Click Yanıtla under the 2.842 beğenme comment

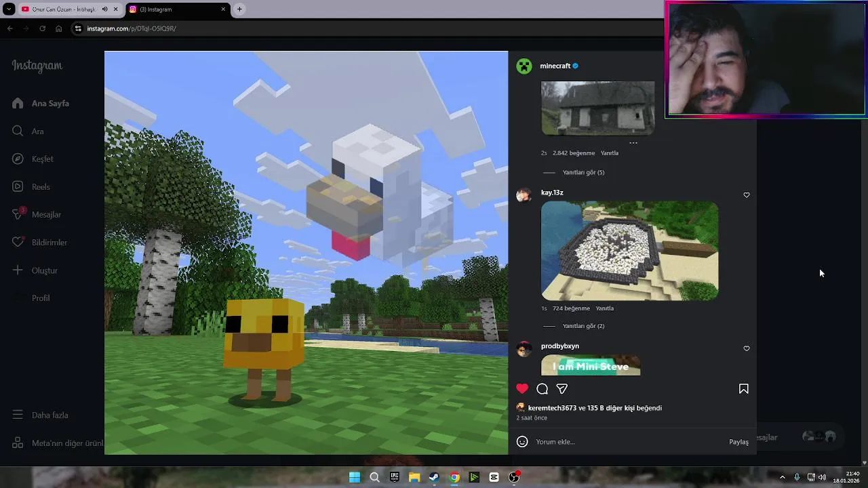coord(609,153)
